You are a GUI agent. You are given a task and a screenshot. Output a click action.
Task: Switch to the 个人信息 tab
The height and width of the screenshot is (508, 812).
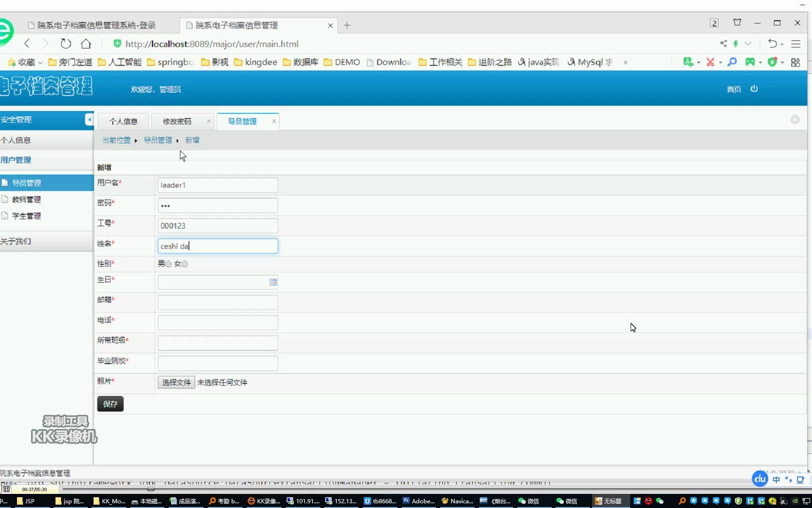123,121
